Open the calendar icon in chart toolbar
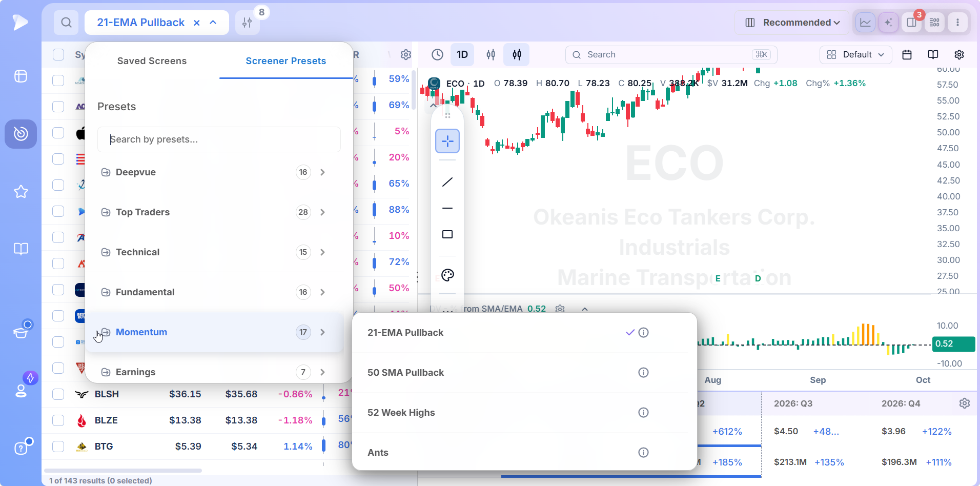This screenshot has height=486, width=980. tap(907, 54)
